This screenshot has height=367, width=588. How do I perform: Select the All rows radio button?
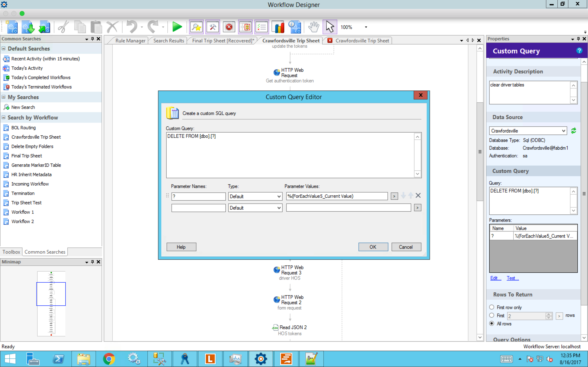[x=492, y=324]
